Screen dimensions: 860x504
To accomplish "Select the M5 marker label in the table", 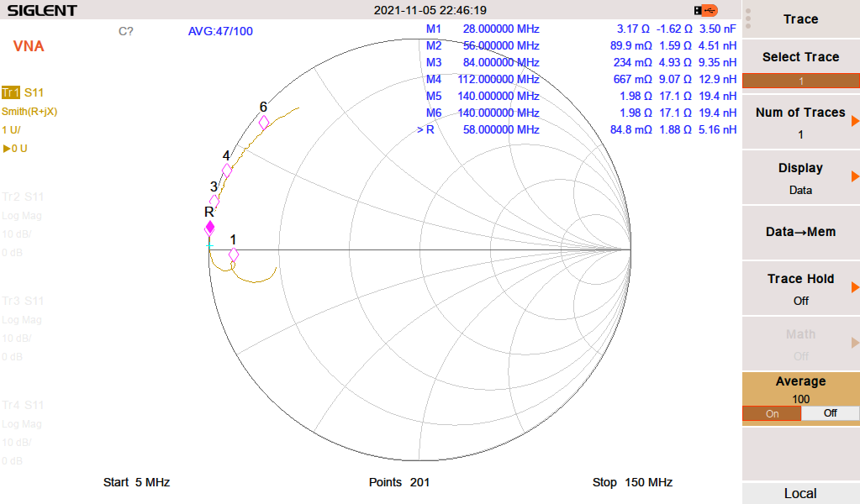I will click(433, 97).
